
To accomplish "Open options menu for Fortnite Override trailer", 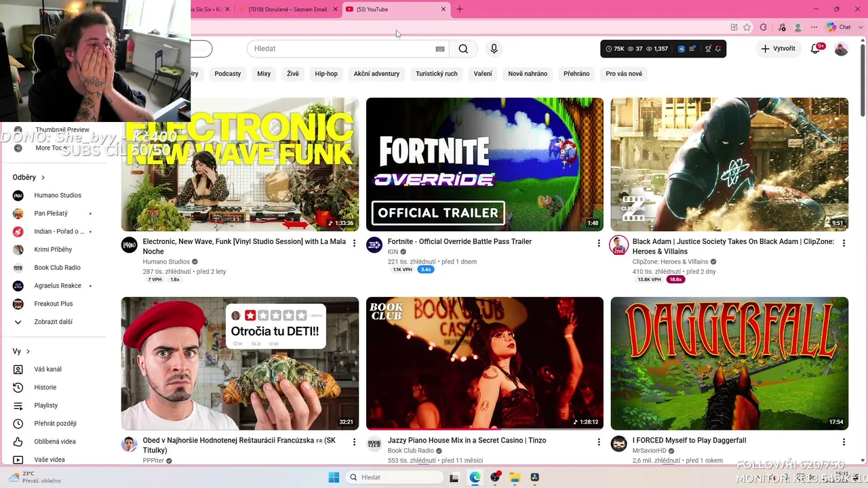I will [x=599, y=243].
